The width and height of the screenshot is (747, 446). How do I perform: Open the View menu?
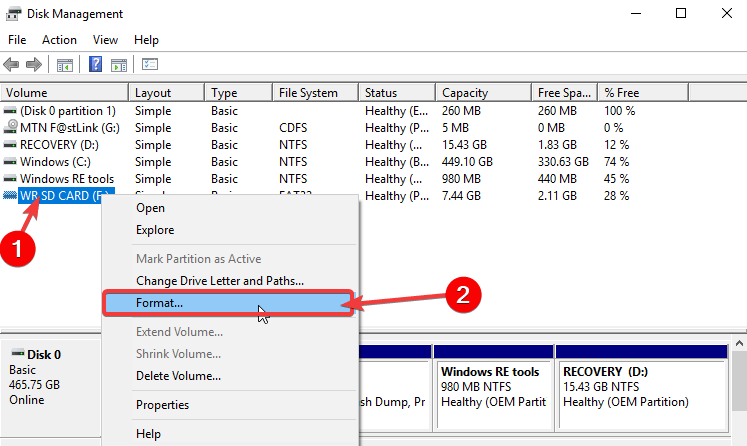[105, 40]
